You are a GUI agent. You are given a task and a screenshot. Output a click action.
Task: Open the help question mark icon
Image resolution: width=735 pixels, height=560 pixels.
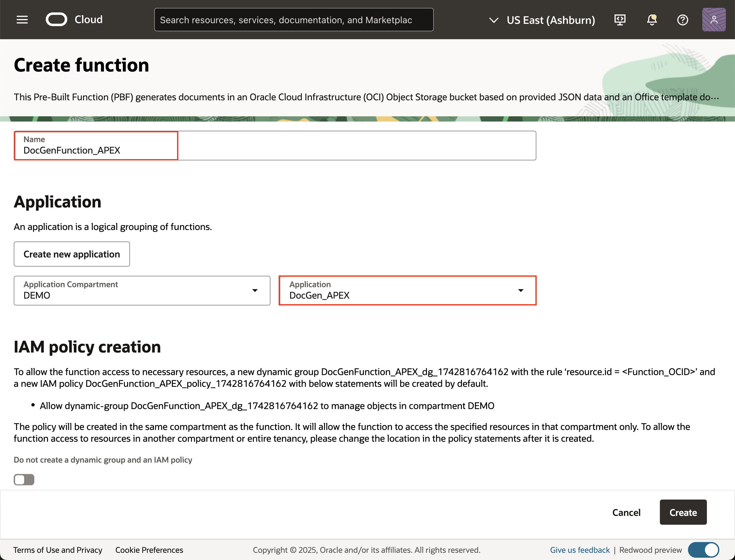click(x=682, y=20)
